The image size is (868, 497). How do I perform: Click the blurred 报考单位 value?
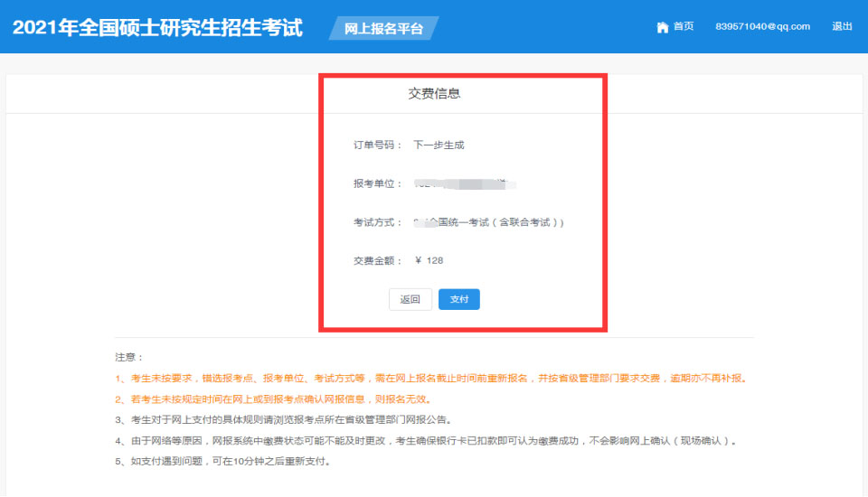465,183
